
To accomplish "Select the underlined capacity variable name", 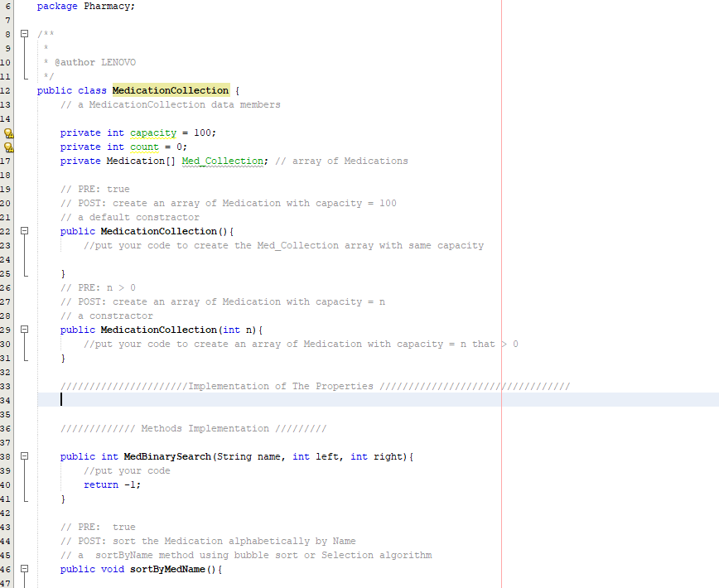I will [153, 133].
